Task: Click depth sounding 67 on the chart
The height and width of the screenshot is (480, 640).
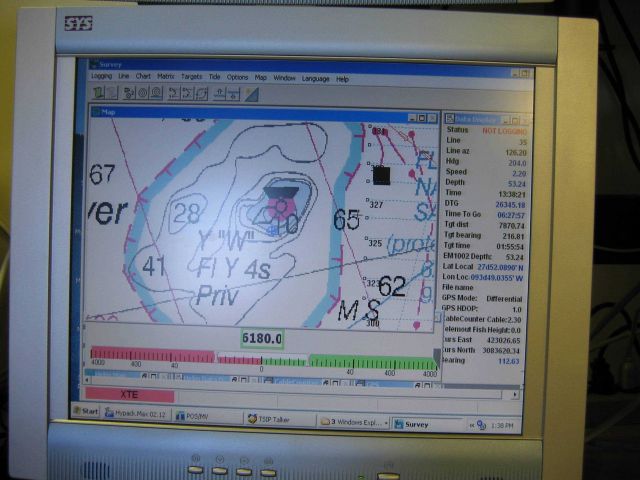Action: pos(102,174)
